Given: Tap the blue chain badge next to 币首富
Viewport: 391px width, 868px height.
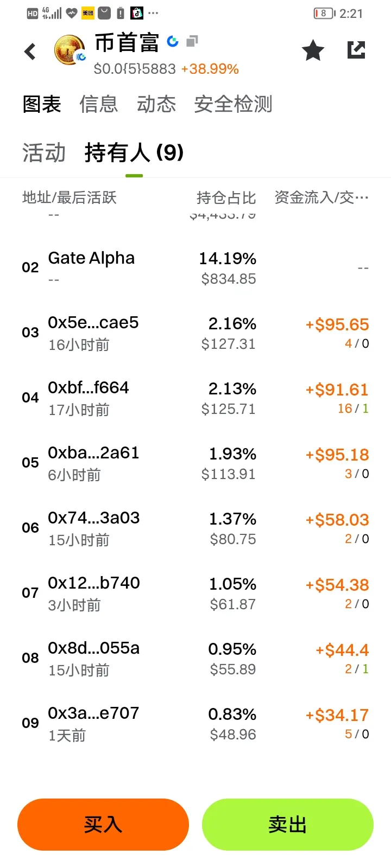Looking at the screenshot, I should tap(173, 41).
